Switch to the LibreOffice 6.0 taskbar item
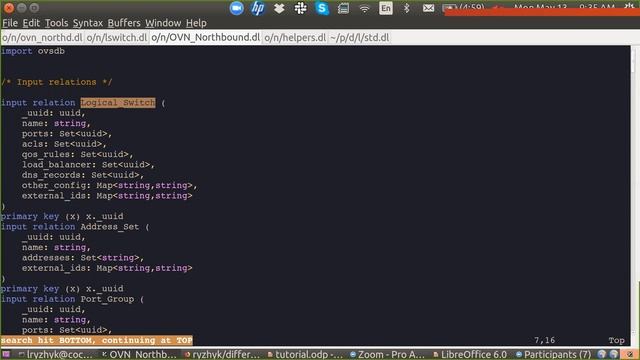 click(x=471, y=354)
